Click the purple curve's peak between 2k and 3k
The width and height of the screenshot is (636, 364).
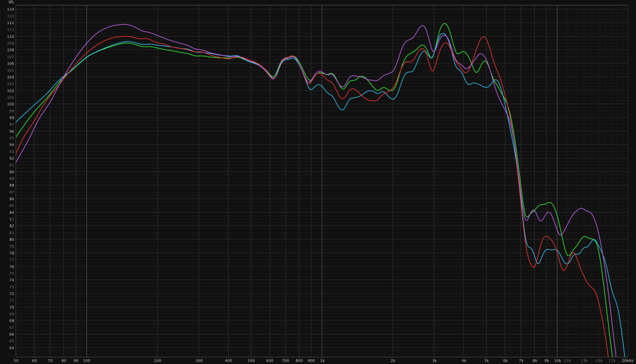422,25
